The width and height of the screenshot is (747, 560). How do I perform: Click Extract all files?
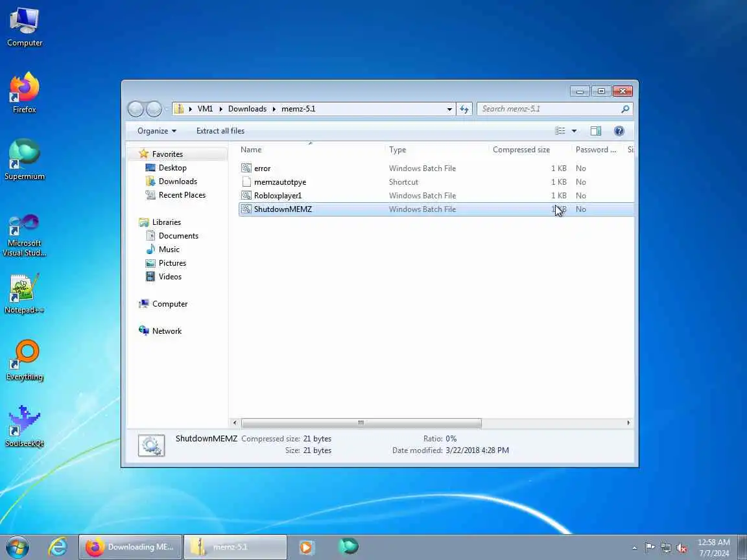click(220, 131)
